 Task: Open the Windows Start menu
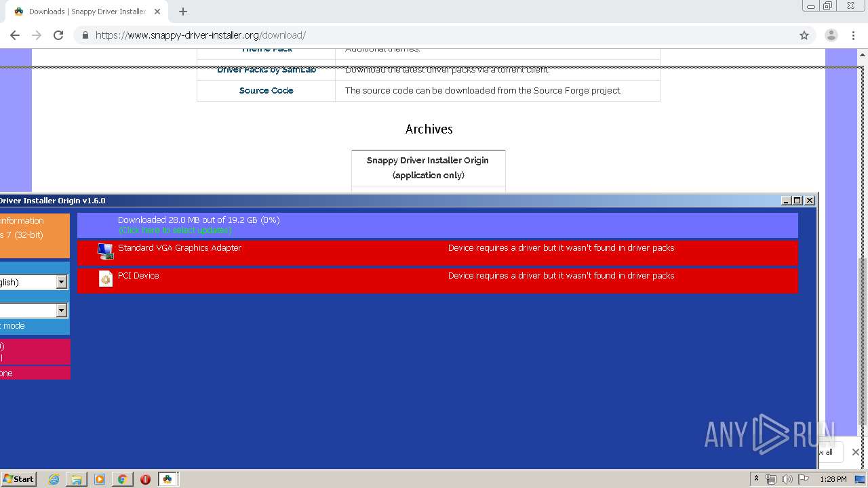pos(18,479)
